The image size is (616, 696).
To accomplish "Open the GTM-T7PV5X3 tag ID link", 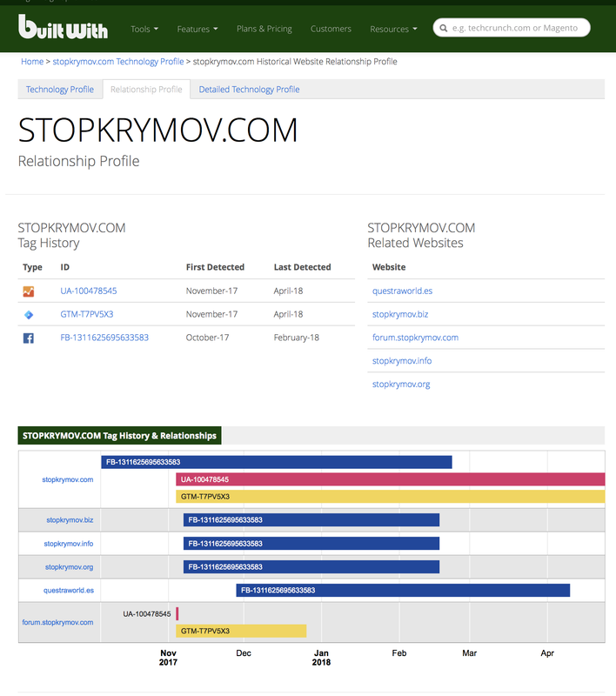I will [x=87, y=314].
